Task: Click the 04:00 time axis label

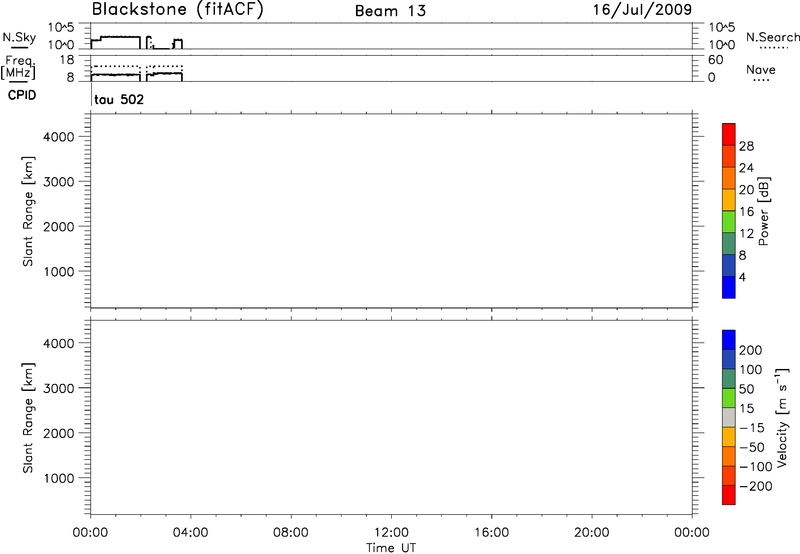Action: (190, 533)
